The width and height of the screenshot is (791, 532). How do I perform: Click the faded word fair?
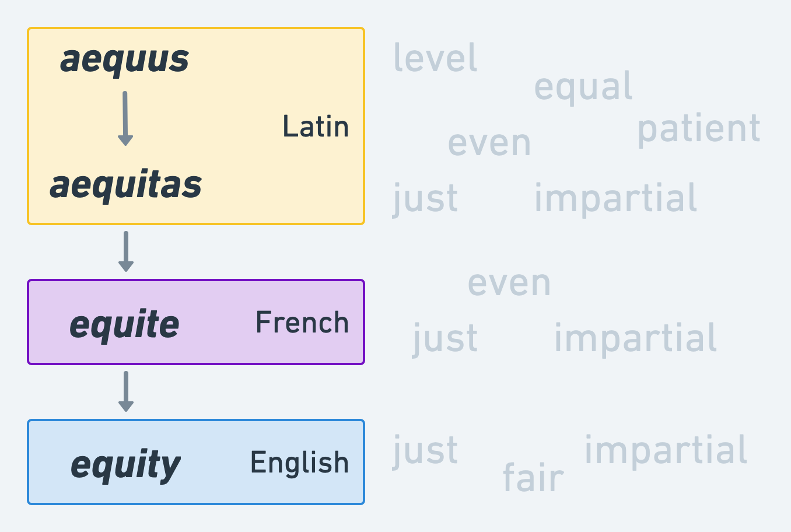pyautogui.click(x=533, y=478)
